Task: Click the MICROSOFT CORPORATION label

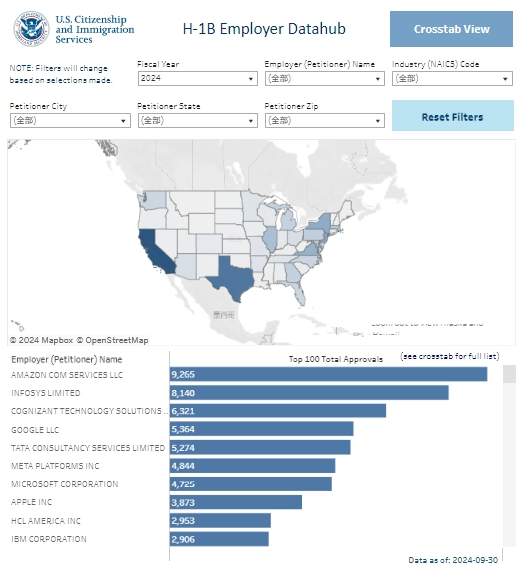Action: click(x=65, y=484)
